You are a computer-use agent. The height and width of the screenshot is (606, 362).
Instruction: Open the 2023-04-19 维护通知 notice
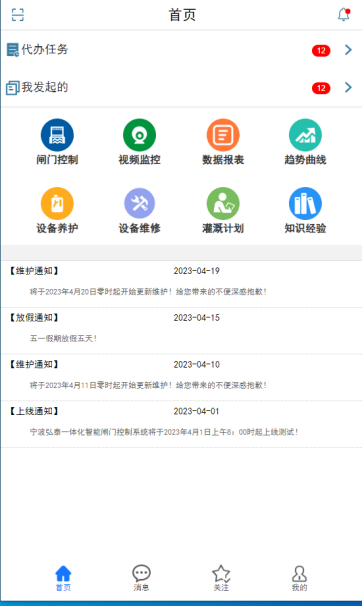[x=181, y=284]
